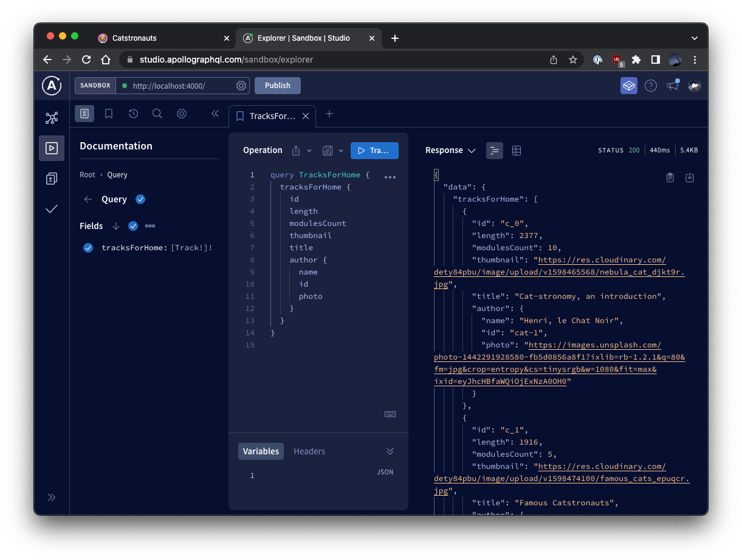
Task: Select the Explorer play icon in sidebar
Action: pyautogui.click(x=52, y=148)
